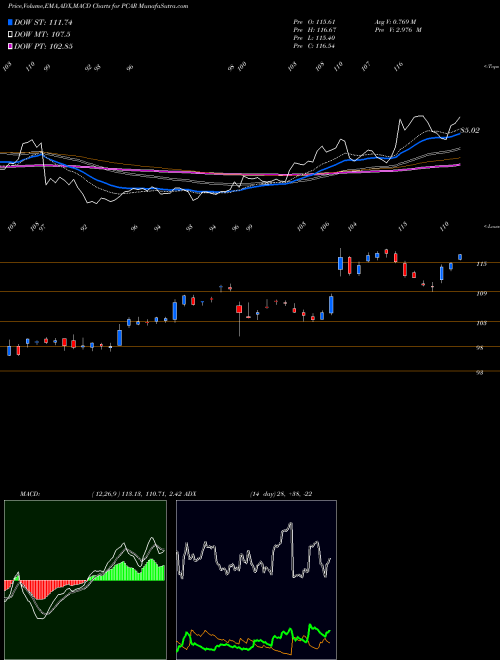The height and width of the screenshot is (660, 500).
Task: Click the 98 price axis label
Action: pyautogui.click(x=482, y=348)
